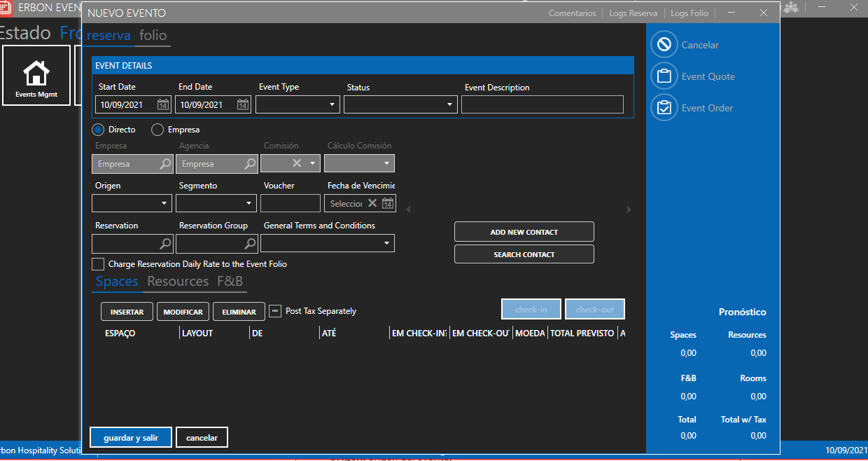Toggle Post Tax Separately checkbox

tap(275, 311)
